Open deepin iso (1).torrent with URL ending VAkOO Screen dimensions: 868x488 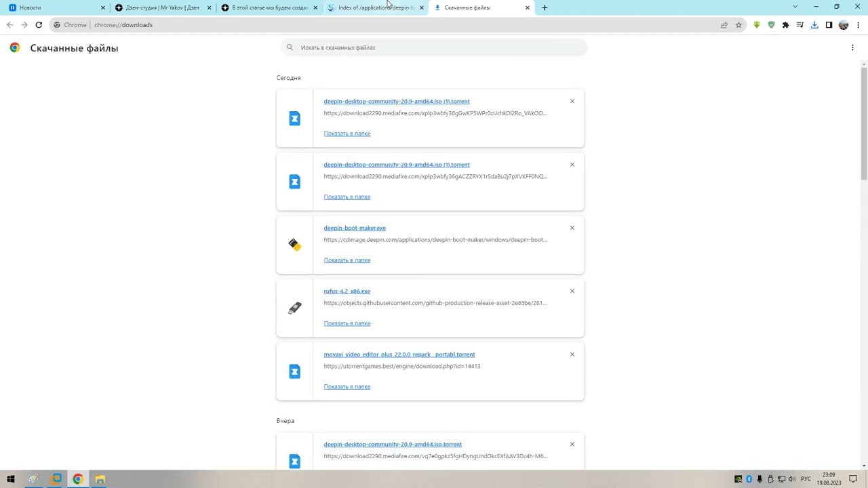(x=397, y=102)
